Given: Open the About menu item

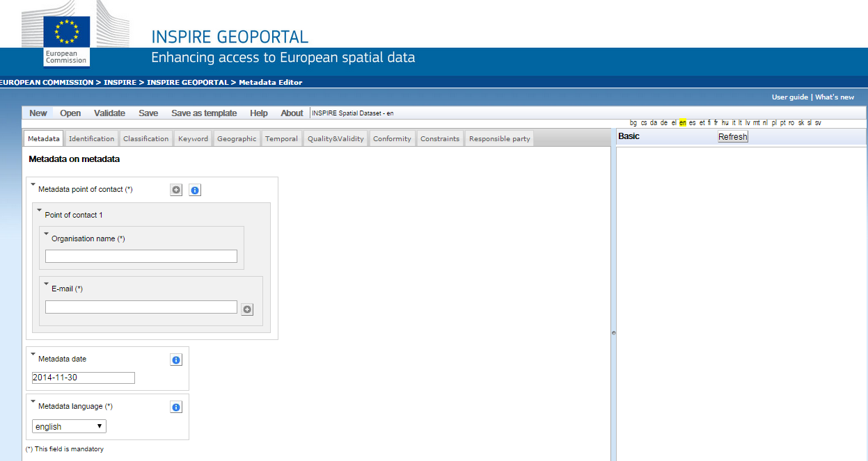Looking at the screenshot, I should click(292, 113).
